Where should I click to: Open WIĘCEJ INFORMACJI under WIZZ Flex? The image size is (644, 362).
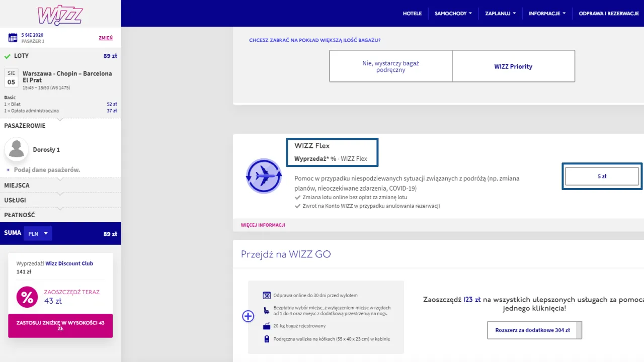pos(263,225)
